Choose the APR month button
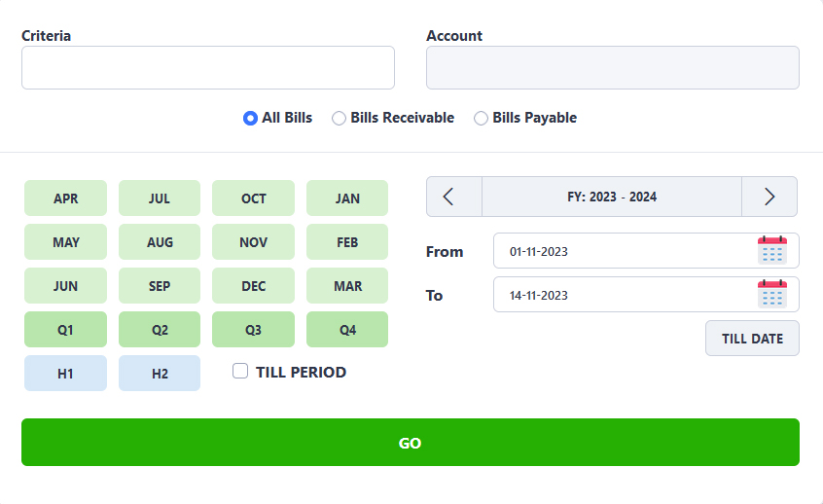The width and height of the screenshot is (823, 504). click(65, 198)
